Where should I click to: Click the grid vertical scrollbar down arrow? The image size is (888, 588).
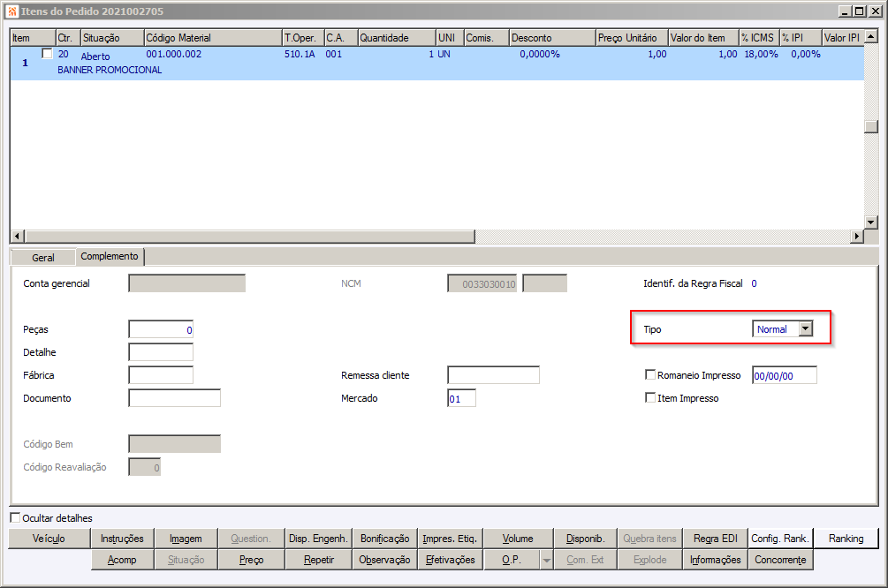[871, 222]
